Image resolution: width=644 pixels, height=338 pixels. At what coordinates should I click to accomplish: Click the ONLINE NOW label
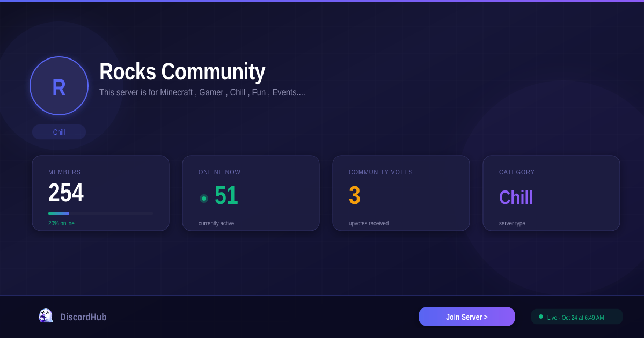tap(219, 172)
